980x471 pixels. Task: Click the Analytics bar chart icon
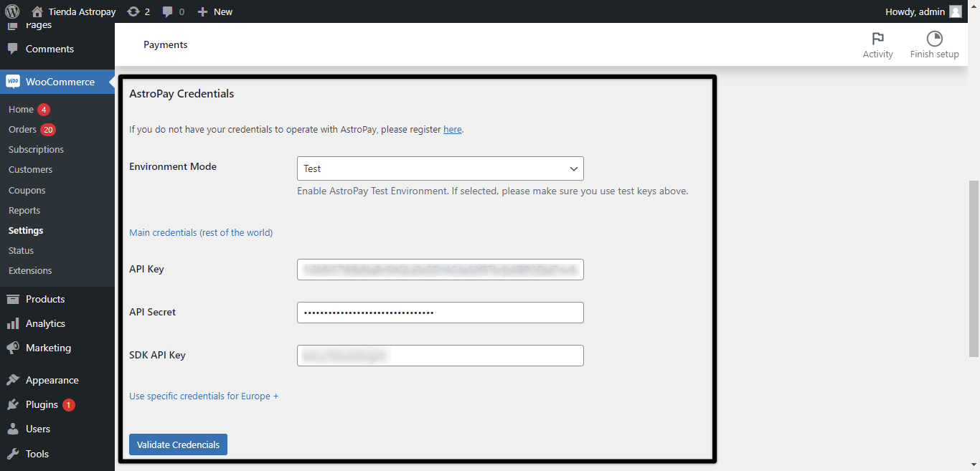click(13, 323)
